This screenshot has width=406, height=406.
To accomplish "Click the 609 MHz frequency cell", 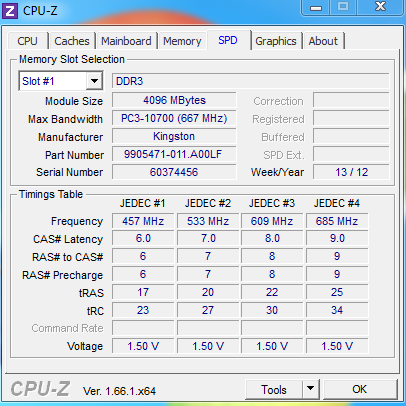I will point(272,221).
